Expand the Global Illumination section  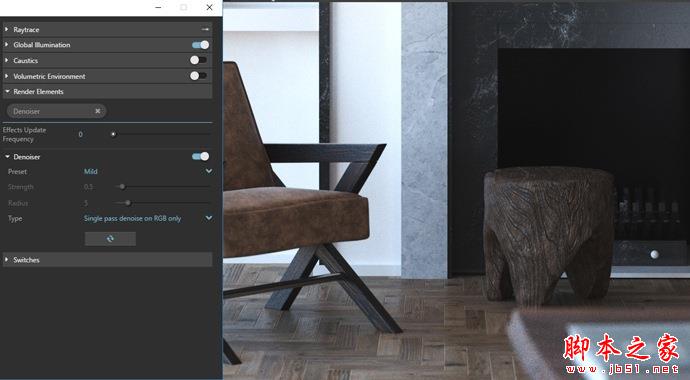pos(7,44)
